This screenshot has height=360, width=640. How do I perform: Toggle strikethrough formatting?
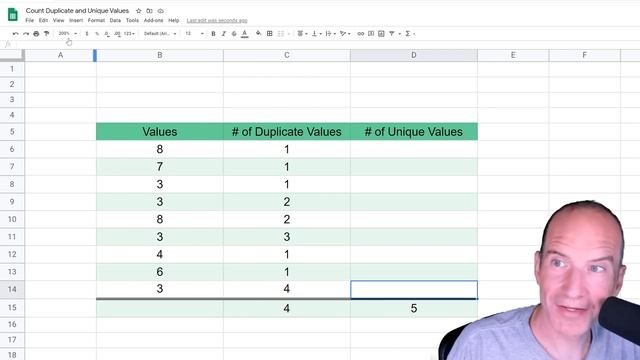point(234,33)
